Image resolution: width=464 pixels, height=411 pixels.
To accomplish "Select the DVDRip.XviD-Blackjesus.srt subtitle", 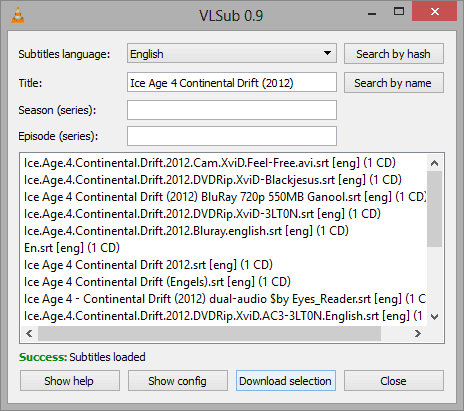I will (x=213, y=180).
